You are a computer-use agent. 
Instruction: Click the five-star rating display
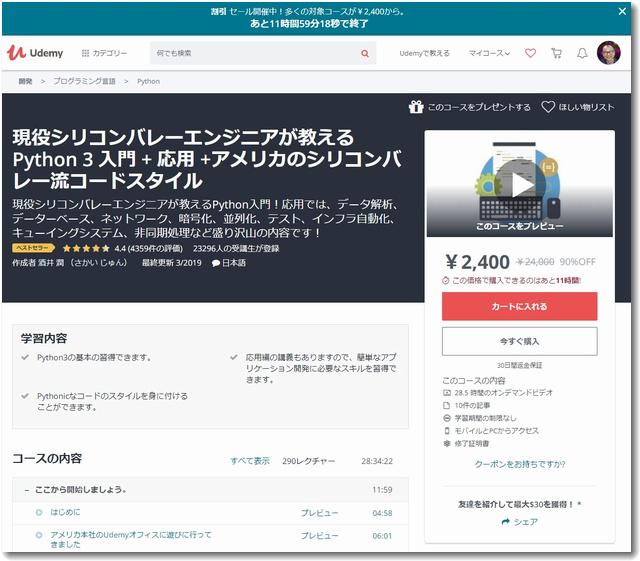[86, 248]
